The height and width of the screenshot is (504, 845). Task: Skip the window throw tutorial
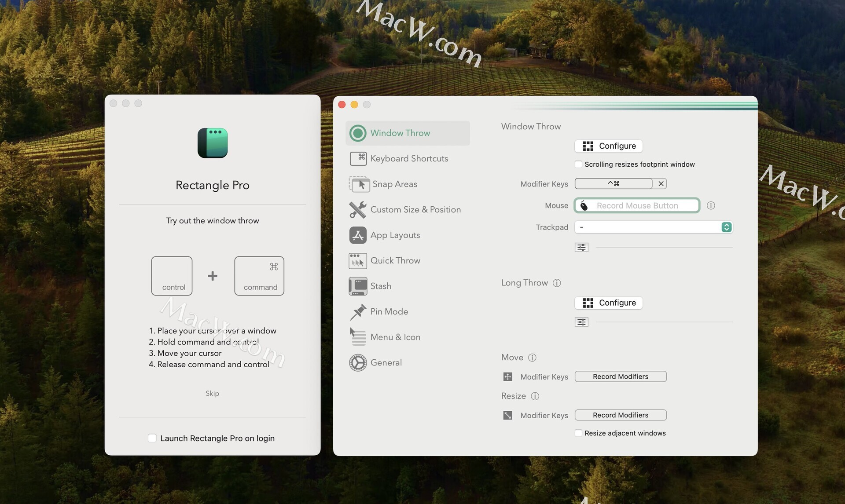click(212, 393)
